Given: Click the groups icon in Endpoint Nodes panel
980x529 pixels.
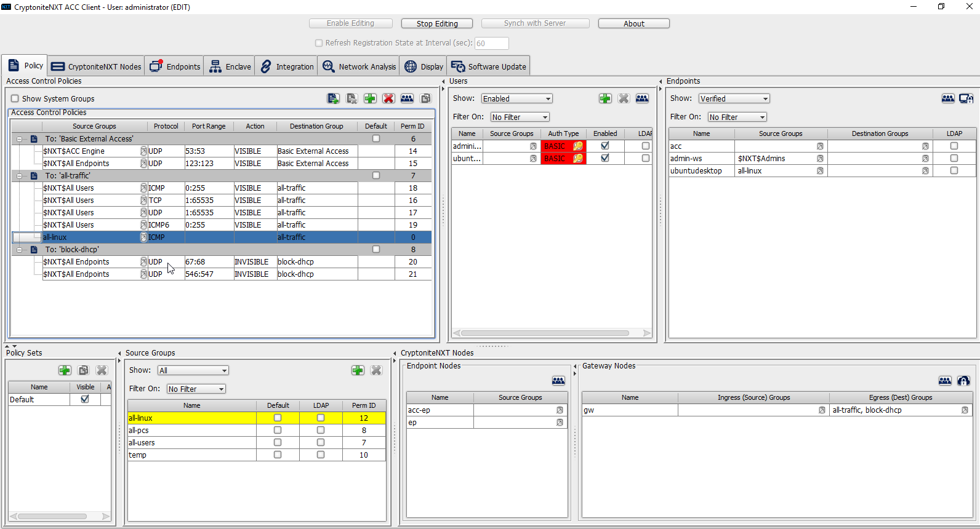Looking at the screenshot, I should [558, 381].
